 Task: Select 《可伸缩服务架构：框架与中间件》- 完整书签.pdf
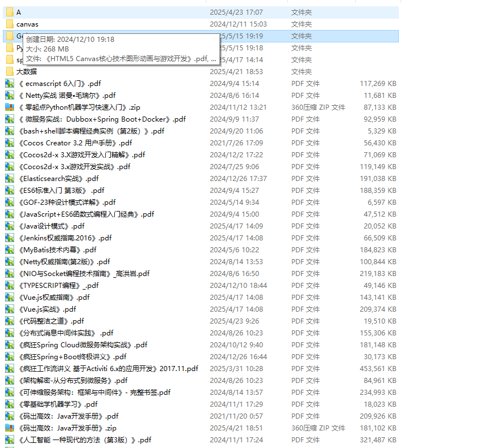point(94,393)
